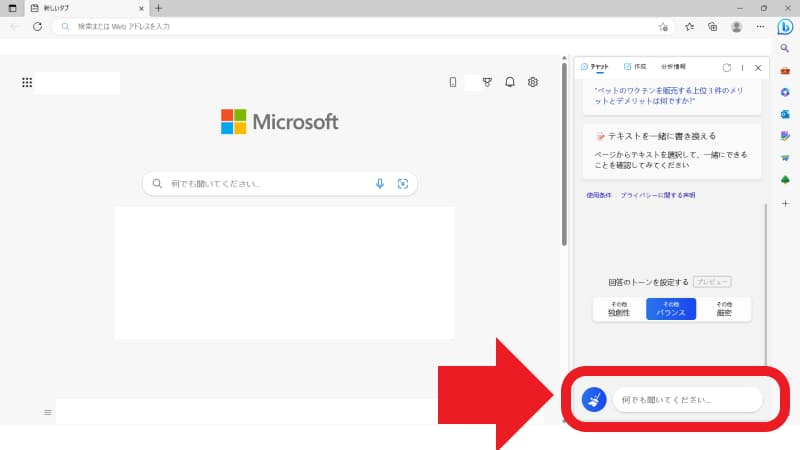800x450 pixels.
Task: Open page settings gear icon
Action: tap(533, 82)
